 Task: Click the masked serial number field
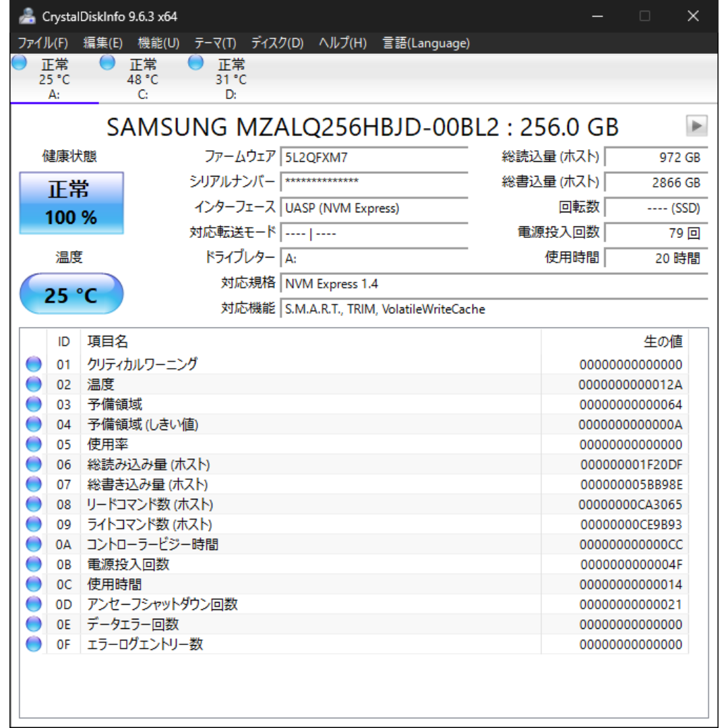374,182
